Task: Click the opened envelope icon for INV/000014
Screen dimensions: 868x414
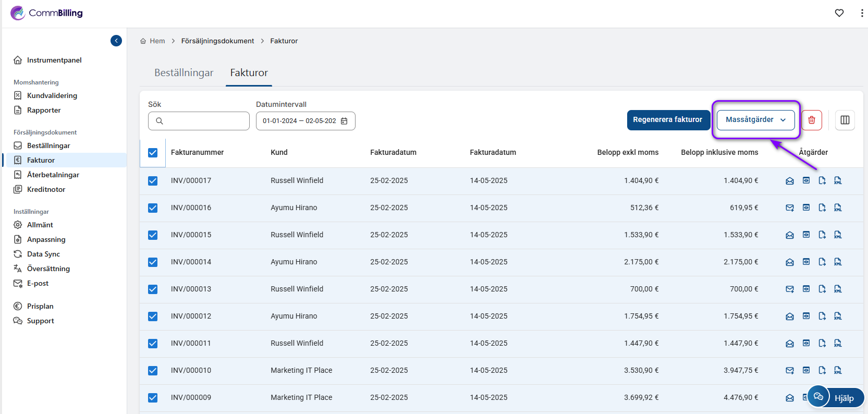Action: pos(790,262)
